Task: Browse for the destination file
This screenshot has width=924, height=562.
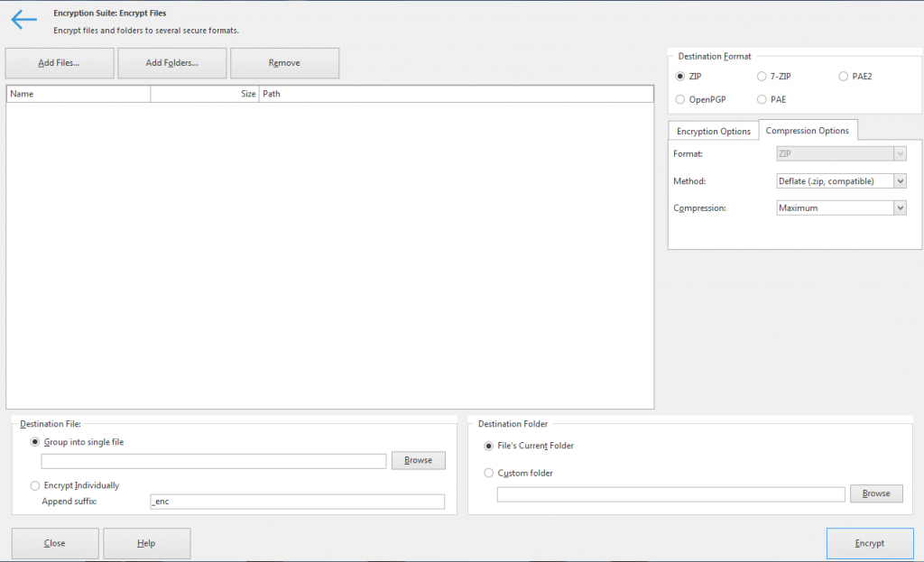Action: coord(419,460)
